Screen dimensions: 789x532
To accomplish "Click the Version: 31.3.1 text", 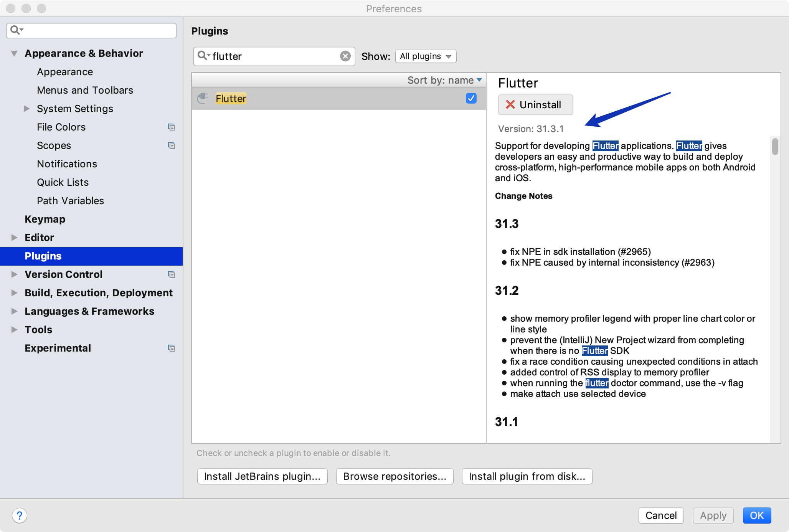I will pyautogui.click(x=531, y=129).
